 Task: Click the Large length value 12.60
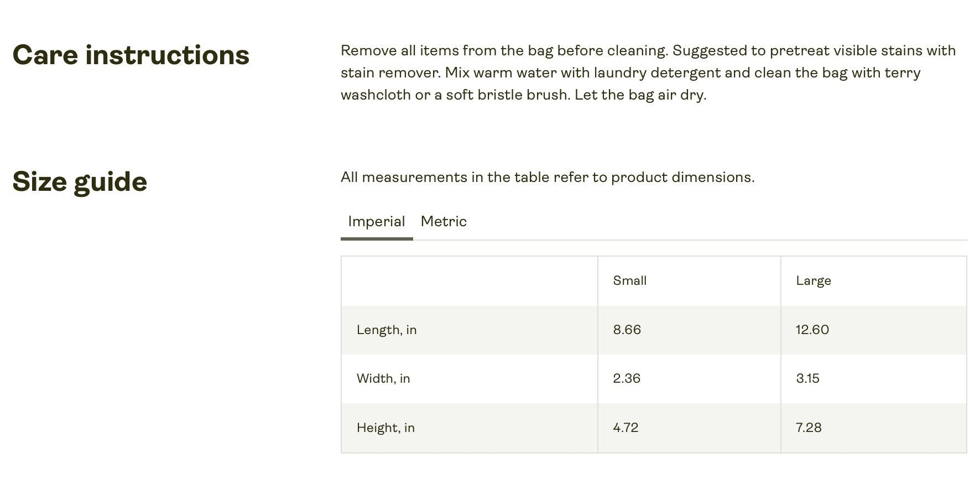(x=812, y=330)
